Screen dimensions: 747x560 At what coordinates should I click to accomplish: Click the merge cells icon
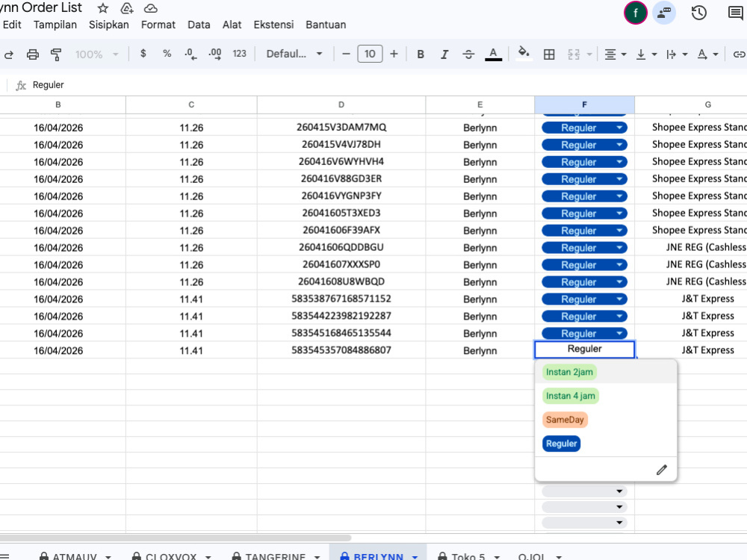[574, 55]
